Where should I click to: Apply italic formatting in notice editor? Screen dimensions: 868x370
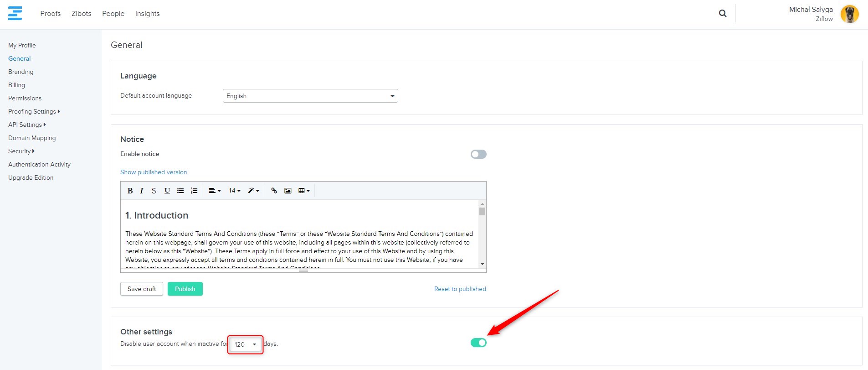[x=142, y=191]
